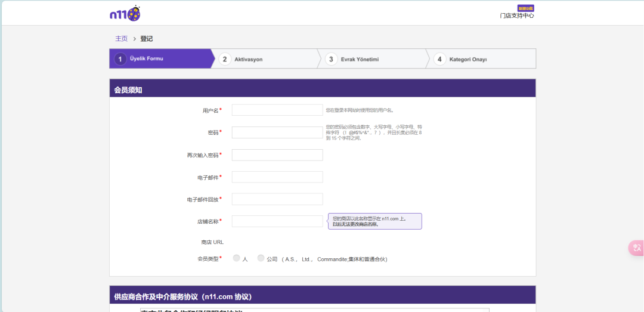Click the username hint text
The height and width of the screenshot is (312, 644).
[360, 110]
